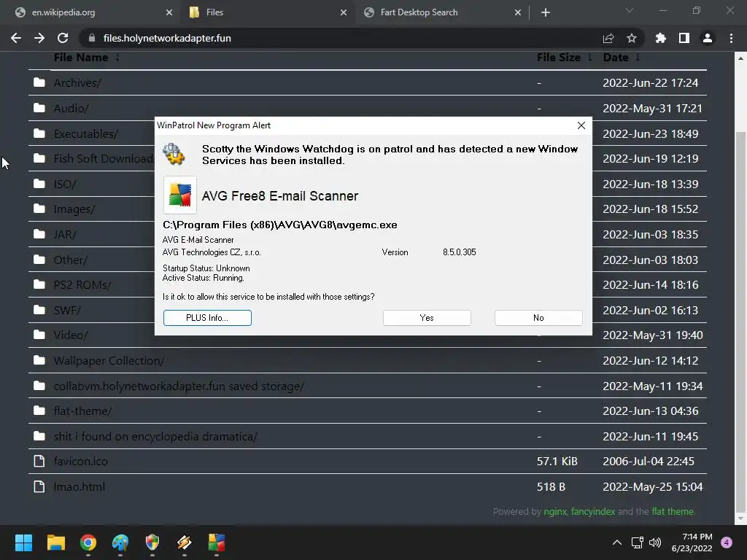Follow the flat theme footer link
The height and width of the screenshot is (560, 747).
pos(673,511)
